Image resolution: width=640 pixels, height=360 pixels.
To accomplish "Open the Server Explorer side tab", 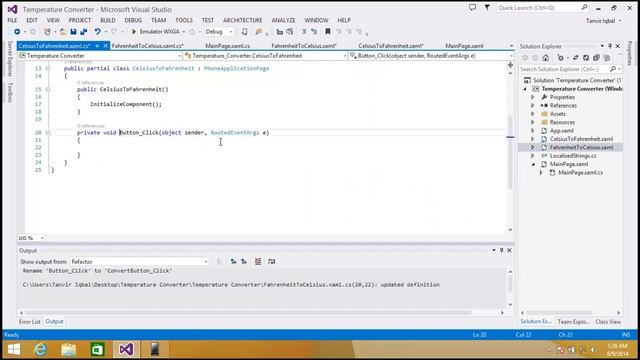I will click(x=10, y=59).
